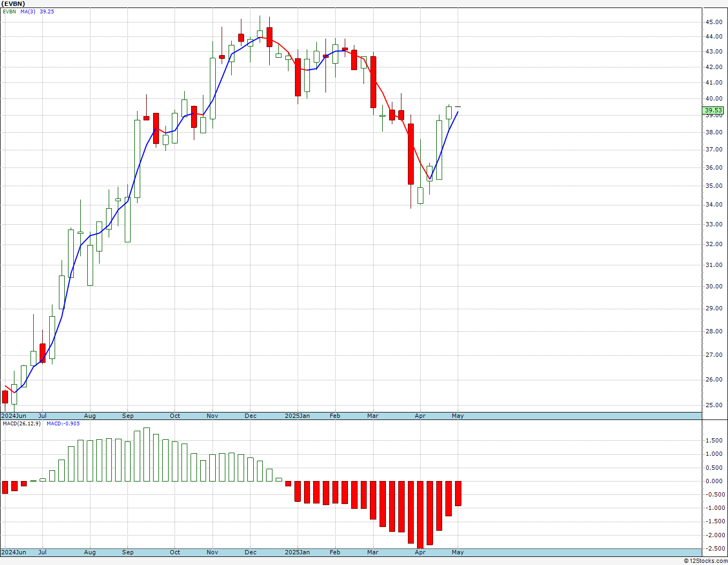Image resolution: width=728 pixels, height=565 pixels.
Task: Click 2024Jun on the price chart time axis
Action: click(x=13, y=416)
